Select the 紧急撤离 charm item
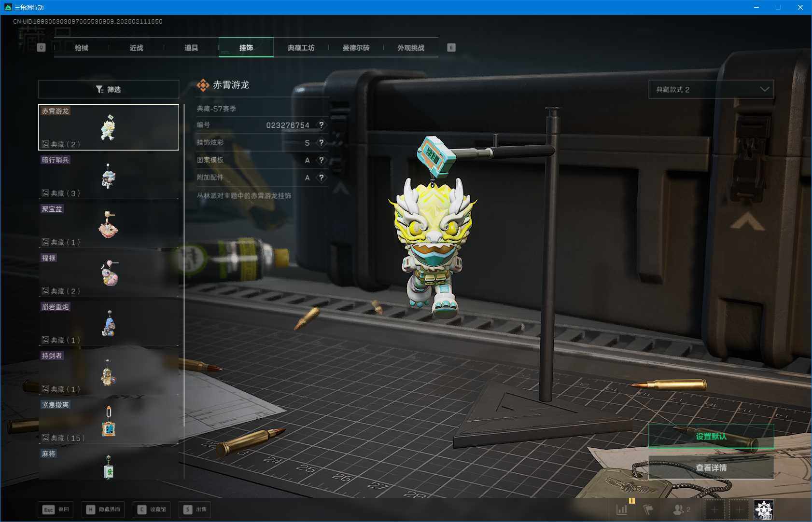The height and width of the screenshot is (522, 812). [x=109, y=421]
